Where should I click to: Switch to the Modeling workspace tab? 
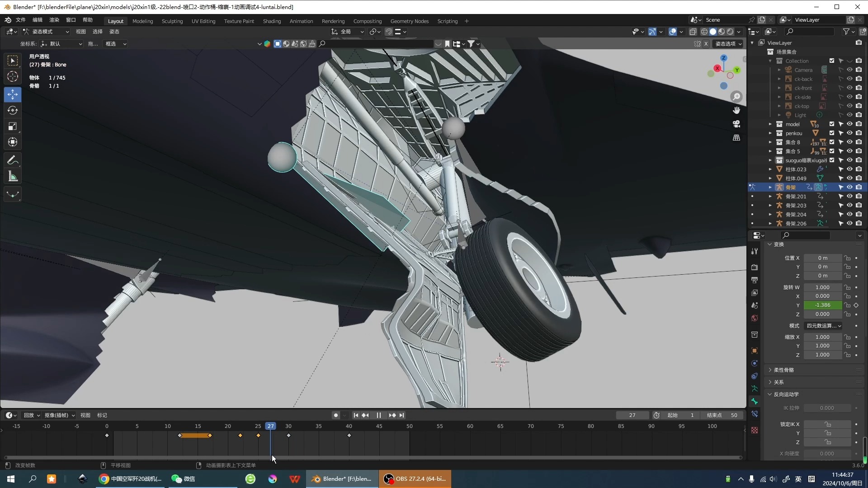click(x=142, y=21)
